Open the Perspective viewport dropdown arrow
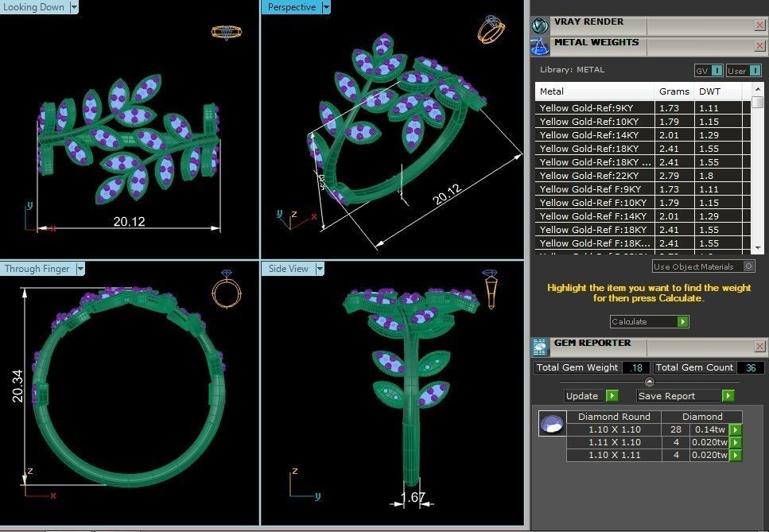This screenshot has width=769, height=532. coord(325,7)
